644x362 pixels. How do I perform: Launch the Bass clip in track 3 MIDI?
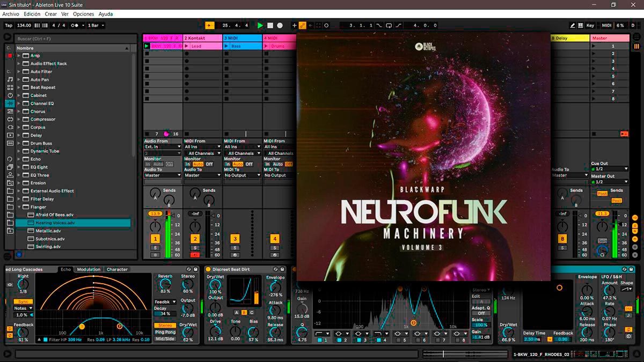[226, 46]
